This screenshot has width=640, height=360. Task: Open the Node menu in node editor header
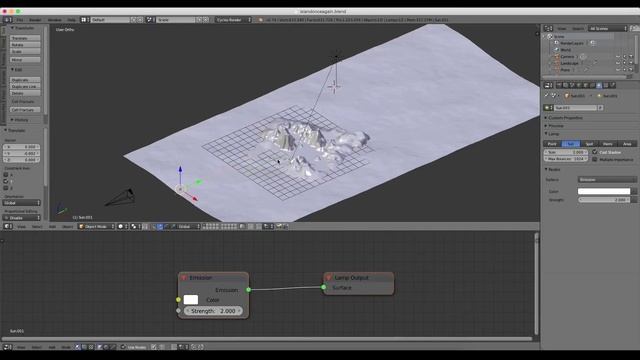pyautogui.click(x=66, y=347)
